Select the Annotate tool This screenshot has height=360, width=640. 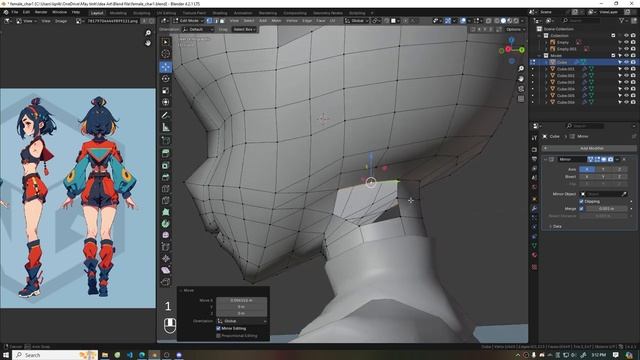coord(165,115)
